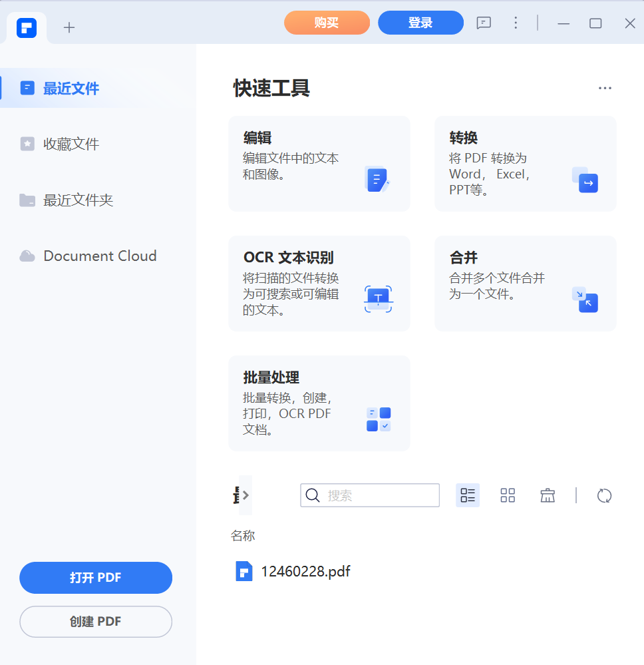Image resolution: width=644 pixels, height=665 pixels.
Task: Open the file 12460228.pdf
Action: click(305, 571)
